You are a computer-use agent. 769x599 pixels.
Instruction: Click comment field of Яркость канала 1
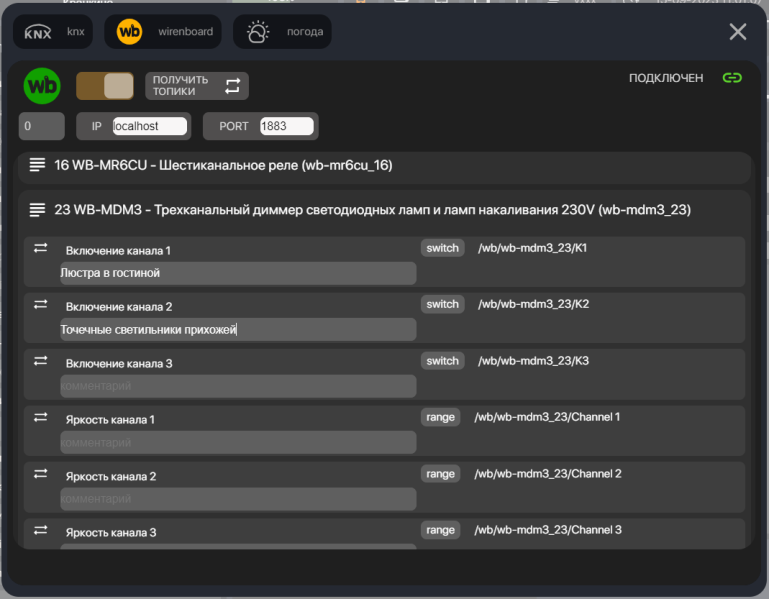[238, 443]
